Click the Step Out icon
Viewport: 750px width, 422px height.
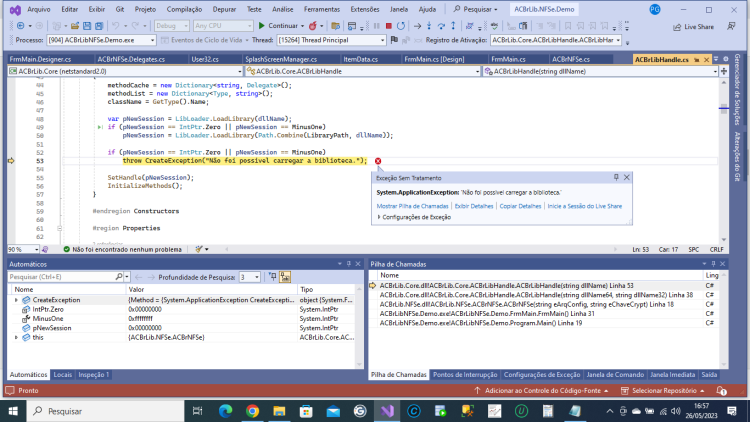[453, 26]
